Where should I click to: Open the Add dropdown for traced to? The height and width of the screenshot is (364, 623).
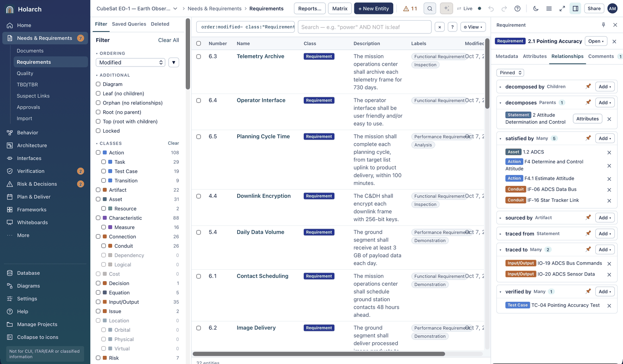point(605,250)
